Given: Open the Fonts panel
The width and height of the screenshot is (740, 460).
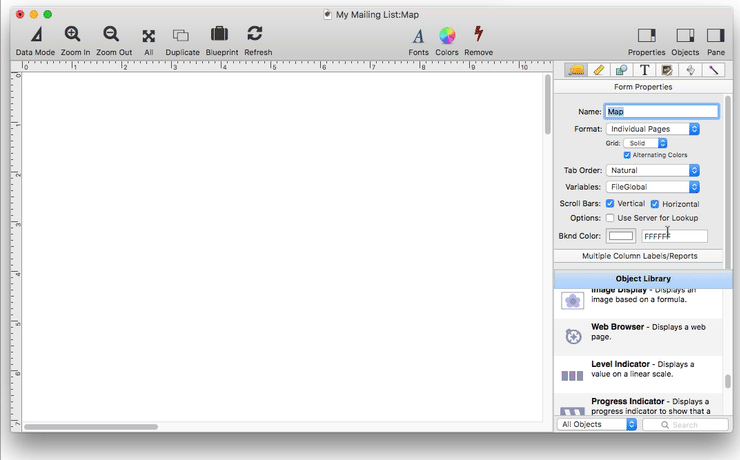Looking at the screenshot, I should (x=418, y=35).
